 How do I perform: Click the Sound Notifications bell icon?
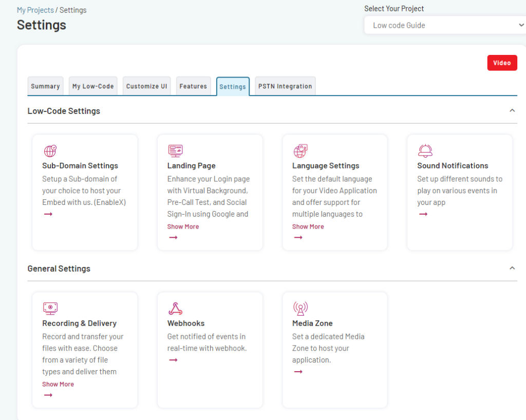(425, 151)
